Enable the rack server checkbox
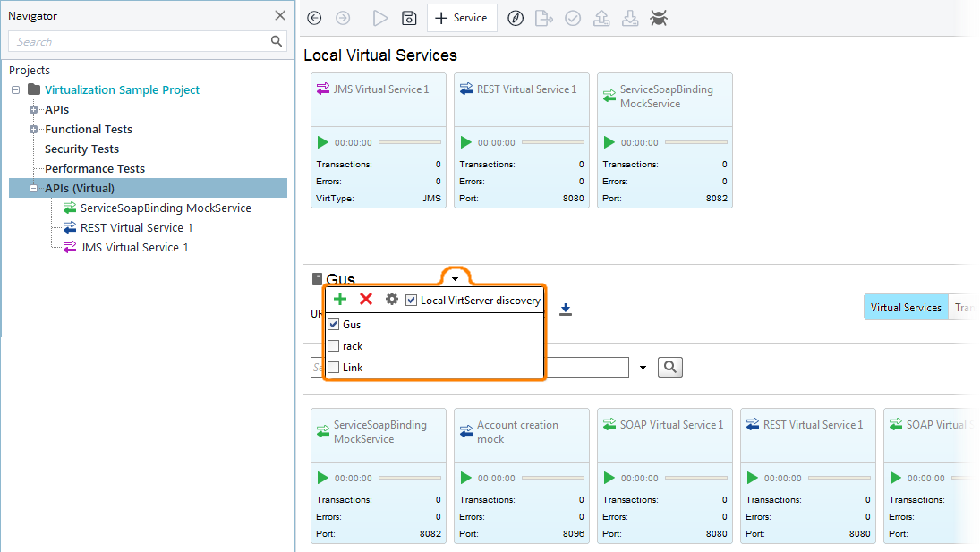The image size is (980, 552). [332, 345]
